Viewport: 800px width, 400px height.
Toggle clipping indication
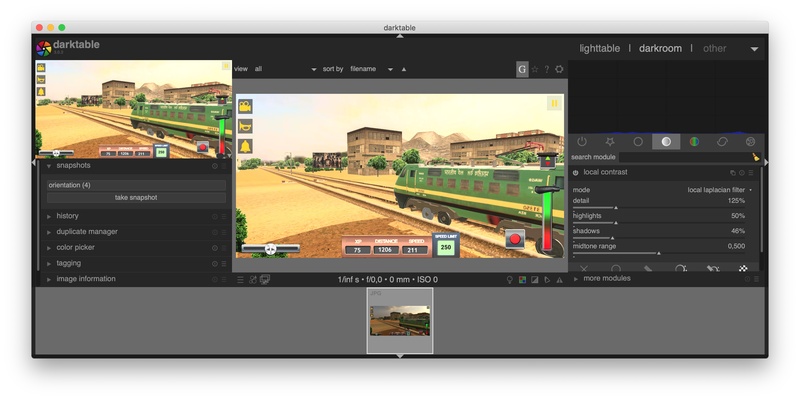(535, 280)
